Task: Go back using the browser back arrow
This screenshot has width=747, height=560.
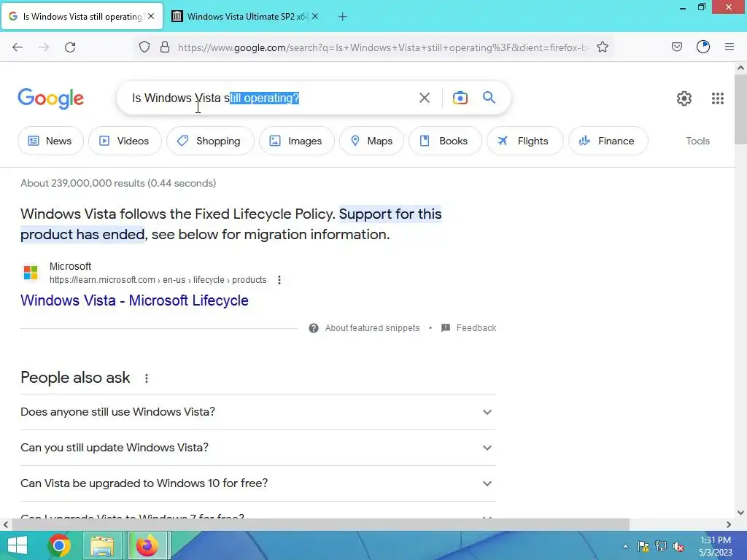Action: point(18,47)
